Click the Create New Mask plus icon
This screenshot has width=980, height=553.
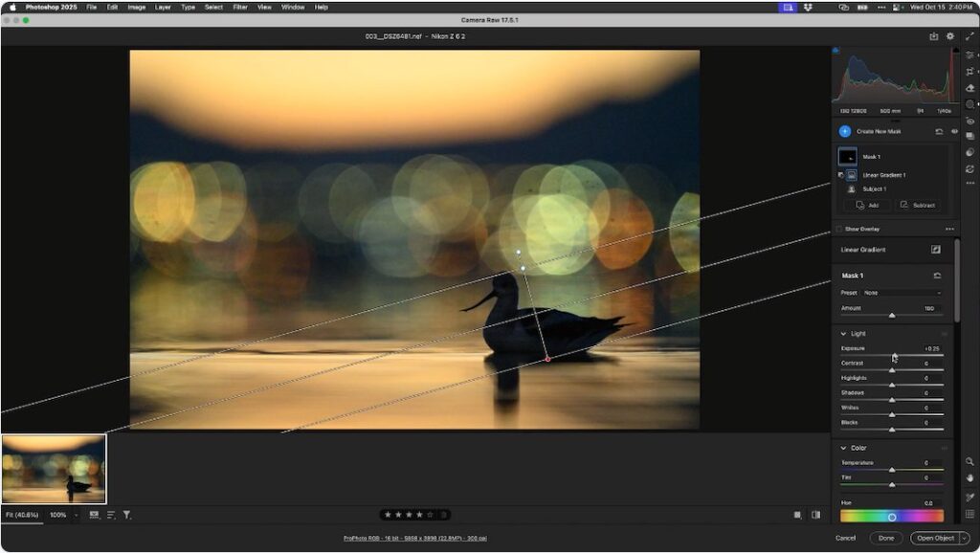tap(845, 131)
